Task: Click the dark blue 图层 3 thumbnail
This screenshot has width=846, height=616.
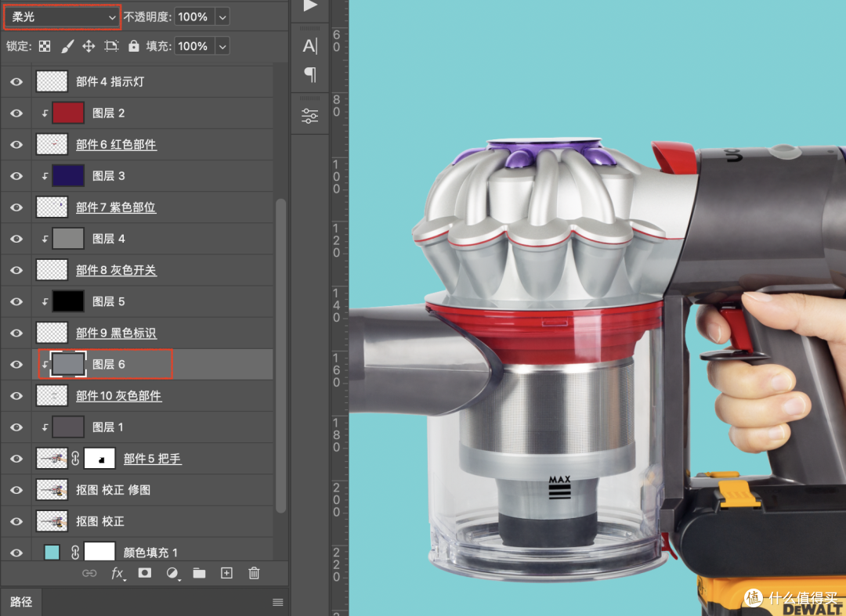Action: coord(68,175)
